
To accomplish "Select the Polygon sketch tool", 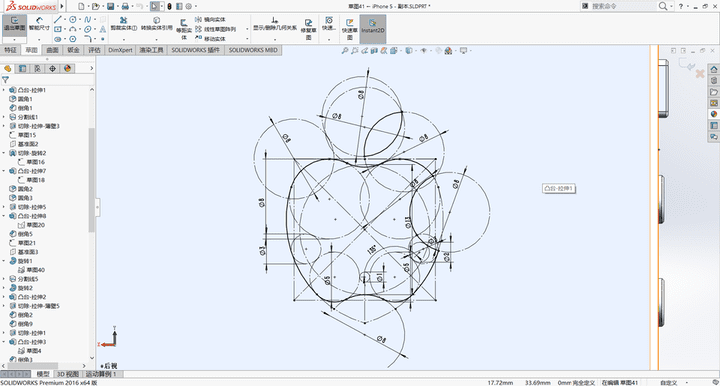I will point(73,39).
